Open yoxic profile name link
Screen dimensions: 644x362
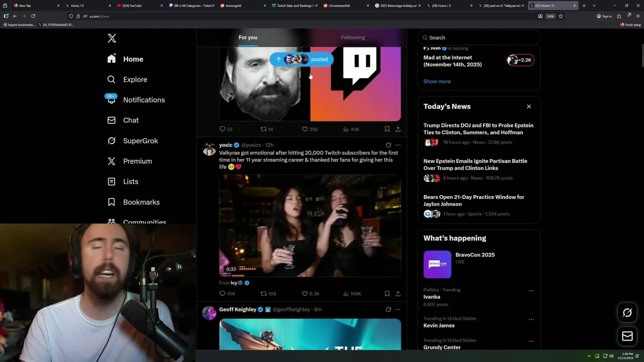pos(225,145)
